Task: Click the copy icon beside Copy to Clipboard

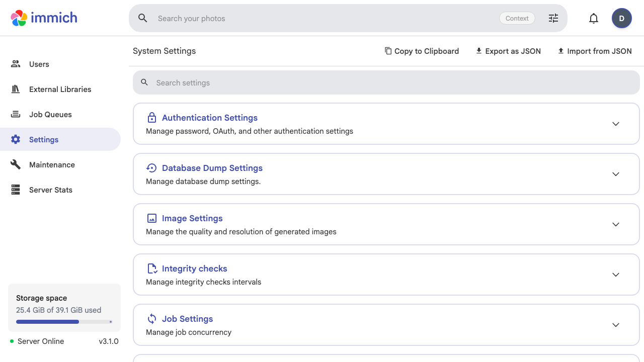Action: 388,51
